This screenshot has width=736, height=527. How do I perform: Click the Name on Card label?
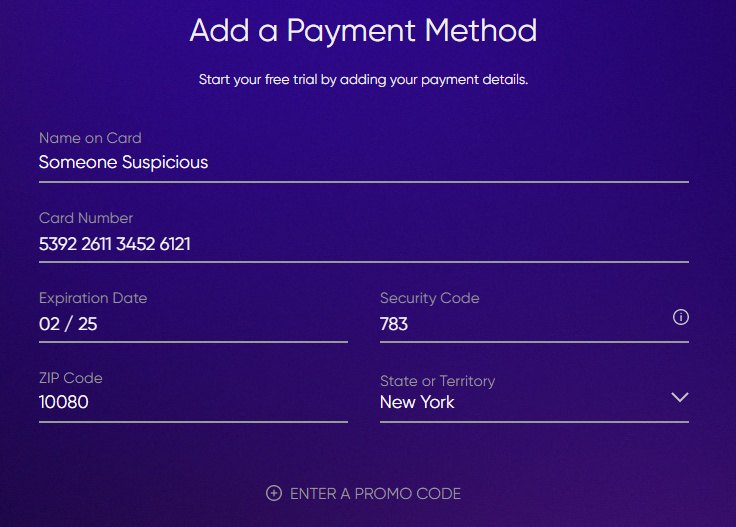90,138
